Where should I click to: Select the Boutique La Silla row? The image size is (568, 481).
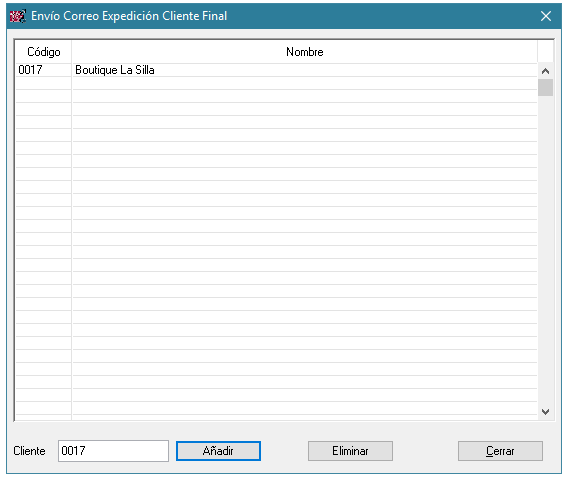point(276,70)
